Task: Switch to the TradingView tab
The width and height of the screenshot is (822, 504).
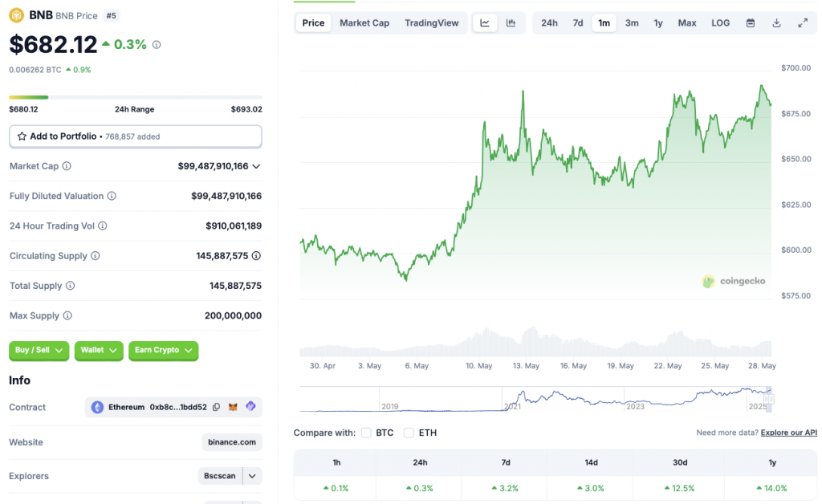Action: (x=431, y=23)
